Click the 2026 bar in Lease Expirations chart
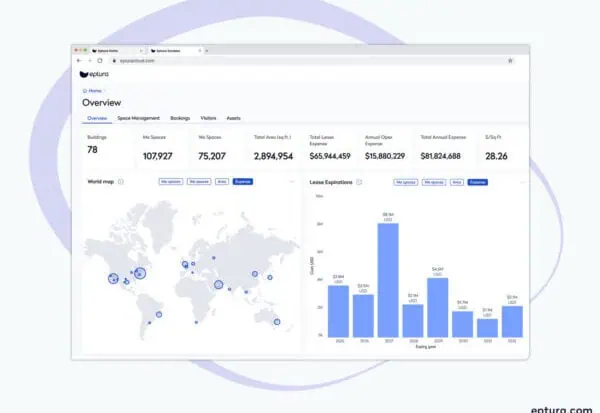This screenshot has width=600, height=413. pyautogui.click(x=363, y=315)
